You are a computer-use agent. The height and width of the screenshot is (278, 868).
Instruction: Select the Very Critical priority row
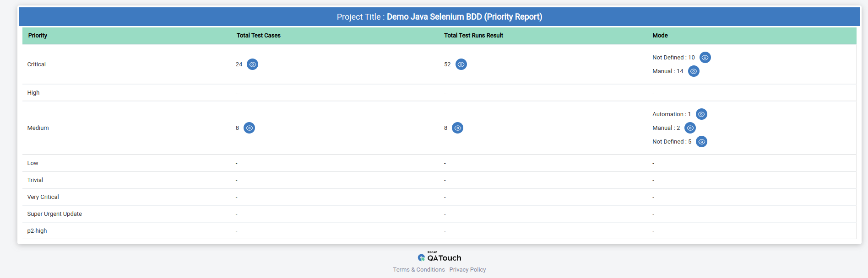tap(43, 197)
